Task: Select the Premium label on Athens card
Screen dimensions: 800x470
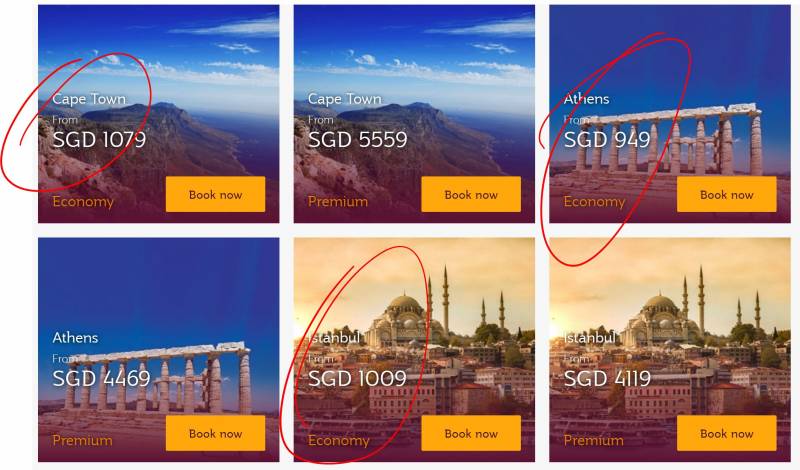Action: (x=82, y=440)
